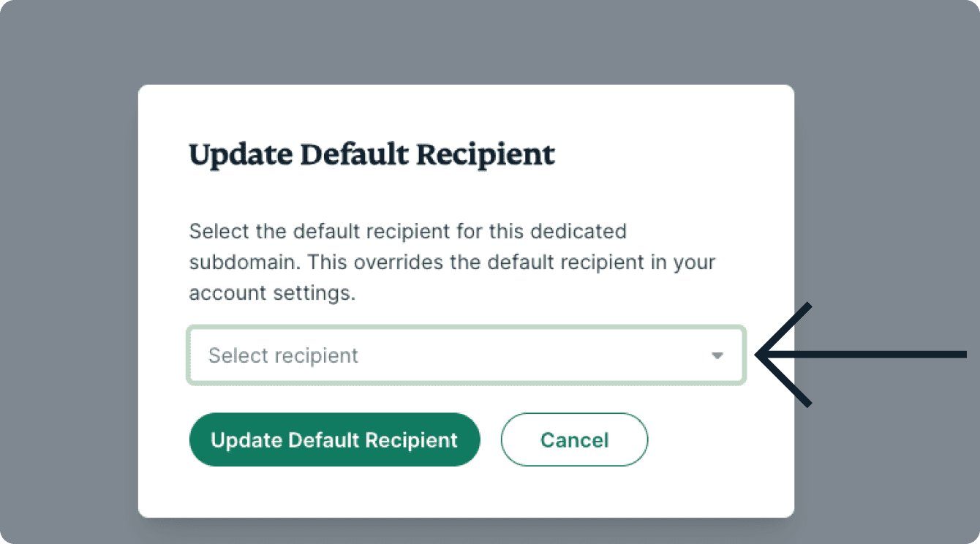Click the "account settings." text line
980x544 pixels.
[x=271, y=294]
